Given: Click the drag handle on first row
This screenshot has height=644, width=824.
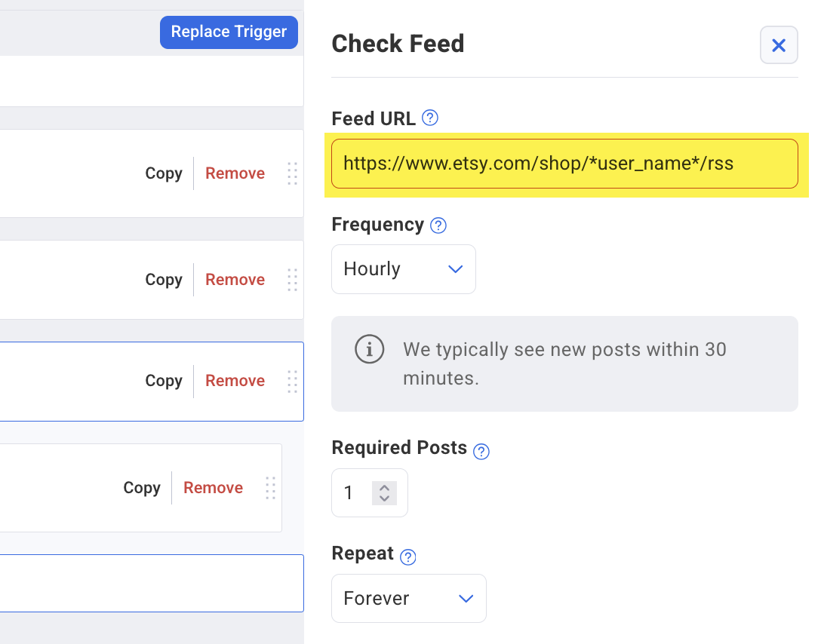Looking at the screenshot, I should [x=292, y=173].
